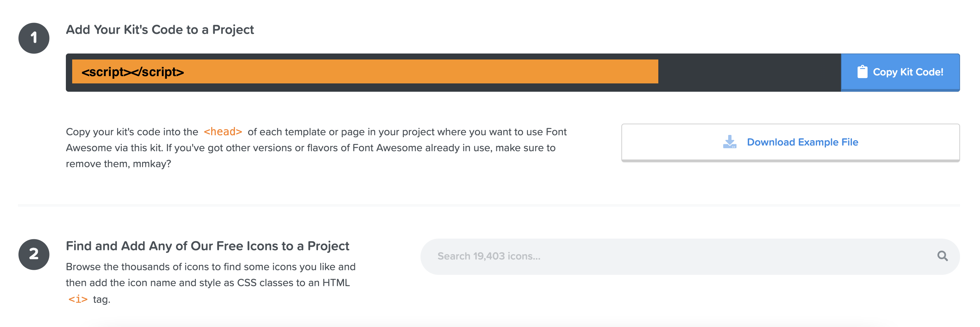Click the magnifying glass search icon

click(x=942, y=256)
